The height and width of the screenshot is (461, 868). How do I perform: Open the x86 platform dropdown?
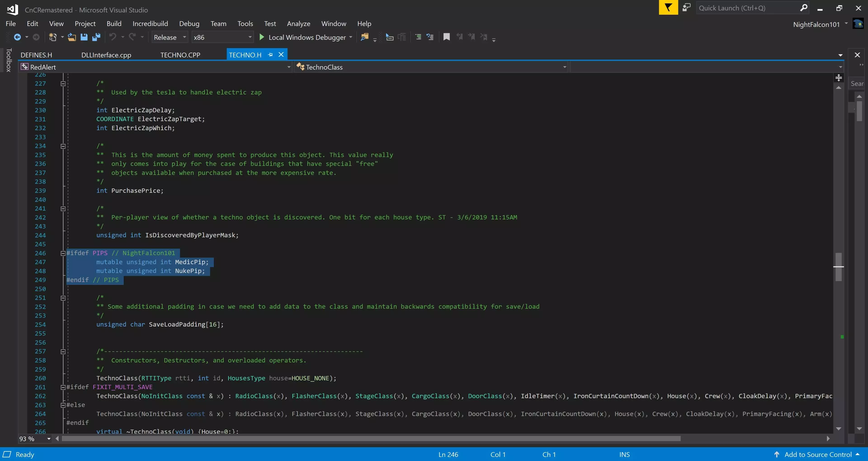click(x=250, y=37)
